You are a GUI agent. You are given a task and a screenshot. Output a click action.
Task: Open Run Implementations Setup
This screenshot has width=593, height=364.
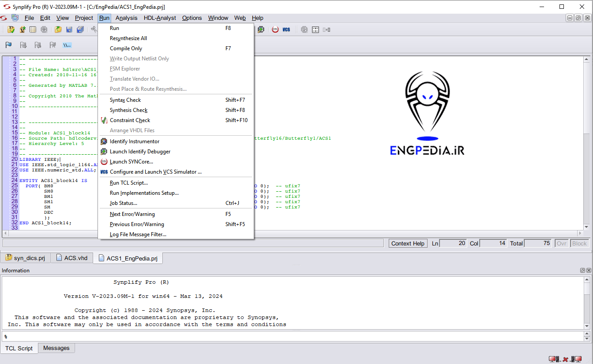pos(176,193)
